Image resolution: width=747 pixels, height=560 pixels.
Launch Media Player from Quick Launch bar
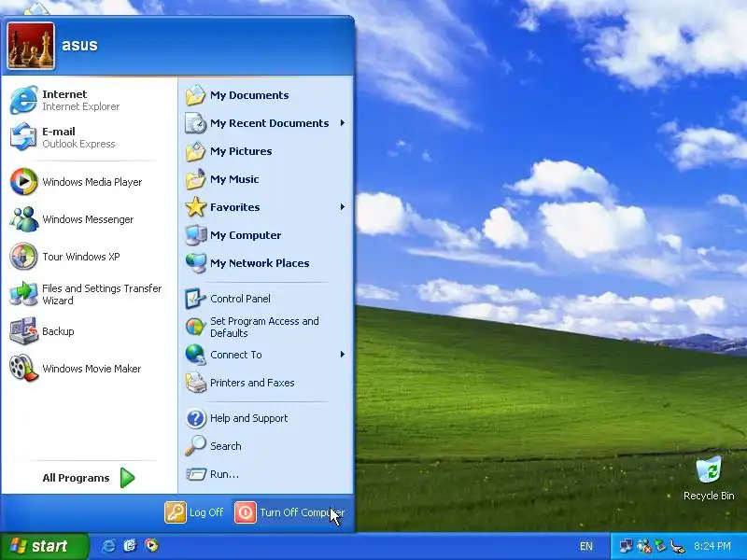[x=151, y=546]
